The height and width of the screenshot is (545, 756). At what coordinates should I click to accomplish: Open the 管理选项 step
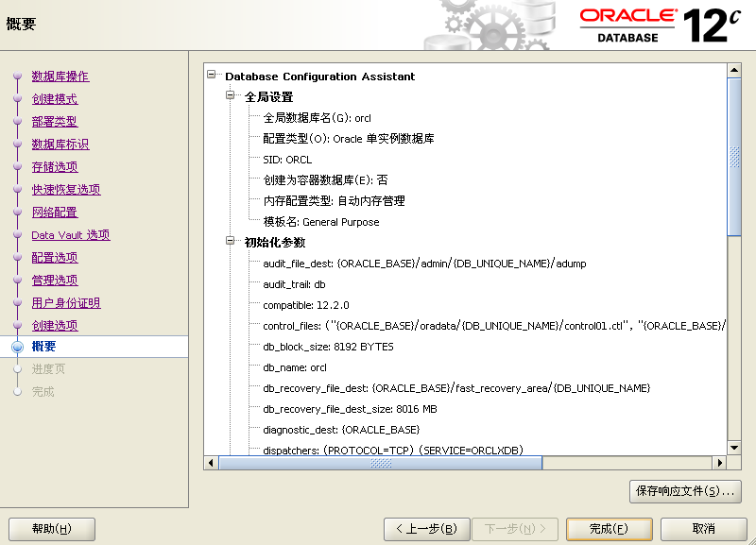pyautogui.click(x=55, y=280)
